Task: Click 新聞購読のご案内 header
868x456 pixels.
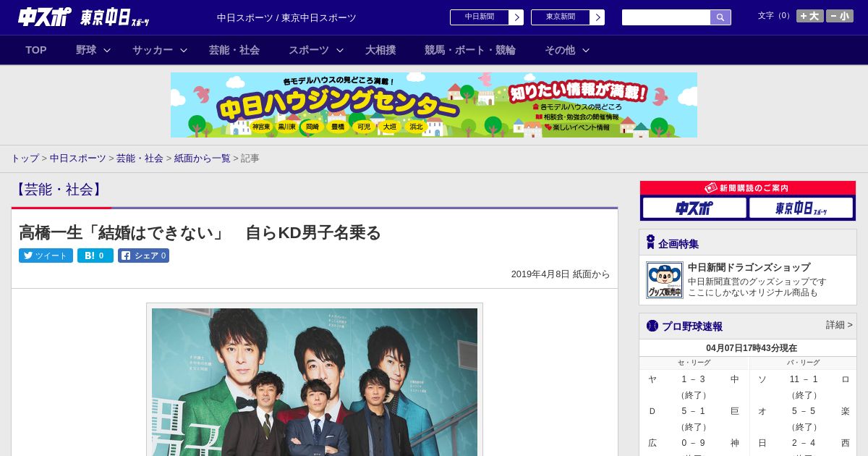Action: click(748, 188)
